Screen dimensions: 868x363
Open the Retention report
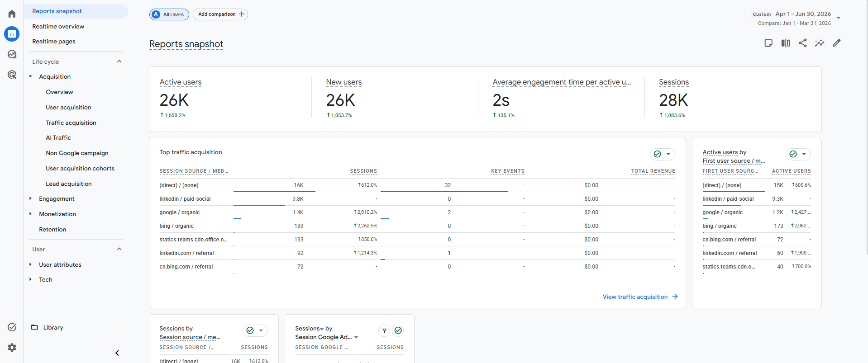click(52, 229)
